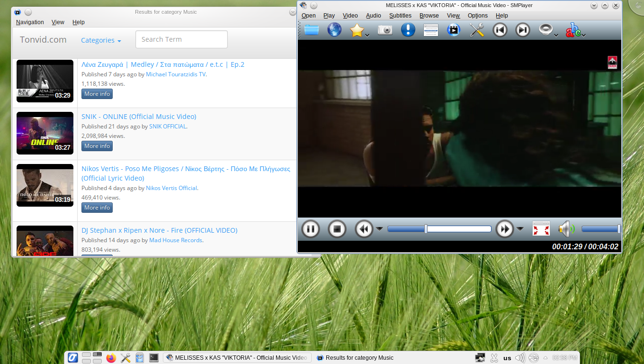Expand the abc subtitles dropdown arrow
Image resolution: width=644 pixels, height=364 pixels.
(x=584, y=35)
